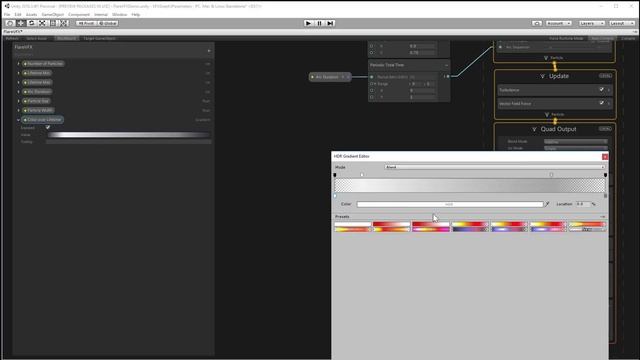
Task: Expand the Lifetime Min property arrow
Action: (x=18, y=73)
